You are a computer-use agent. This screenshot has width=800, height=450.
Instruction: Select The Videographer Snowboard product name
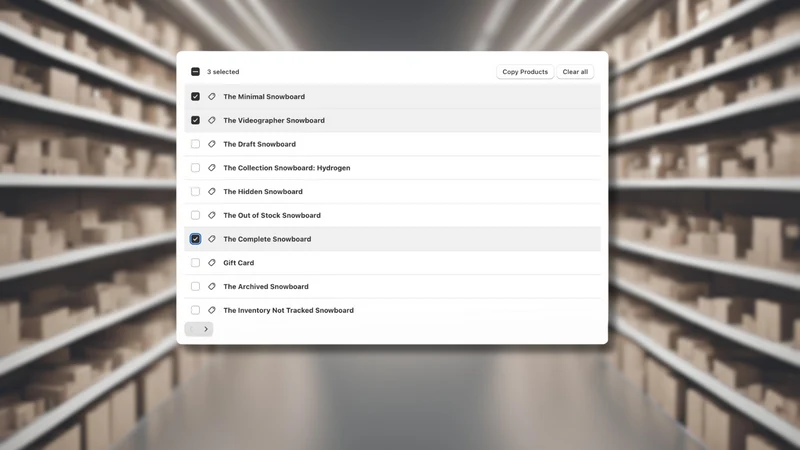[x=274, y=120]
